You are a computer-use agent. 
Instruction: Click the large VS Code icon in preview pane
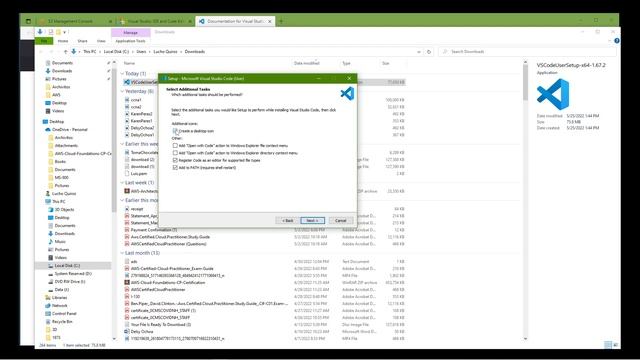tap(553, 94)
